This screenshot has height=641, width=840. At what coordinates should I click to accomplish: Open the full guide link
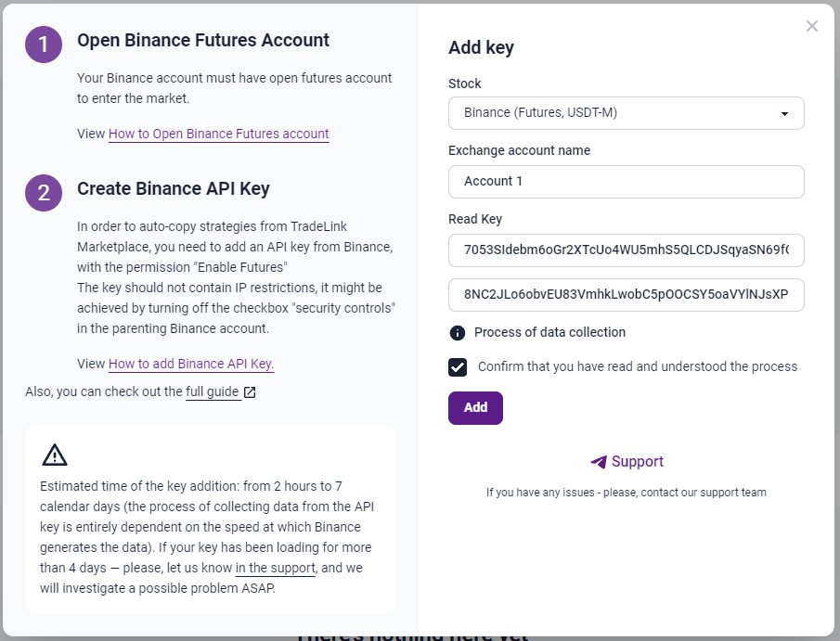pyautogui.click(x=213, y=392)
